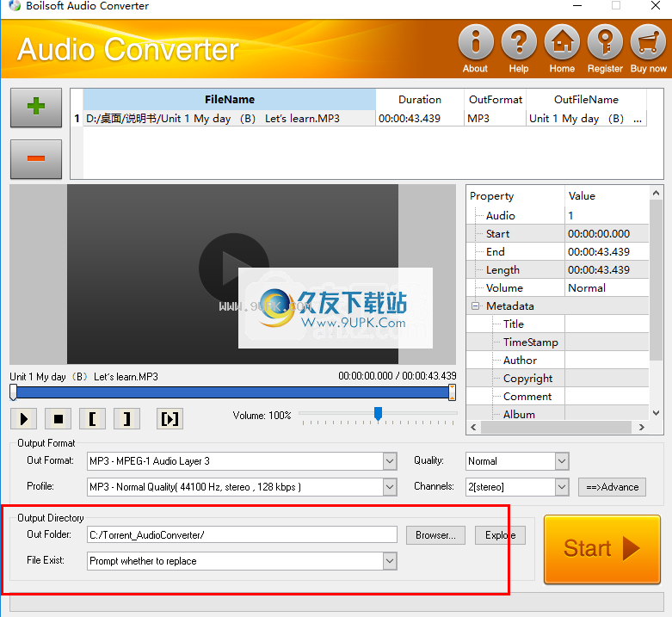
Task: Click the ==>Advance button
Action: [x=612, y=487]
